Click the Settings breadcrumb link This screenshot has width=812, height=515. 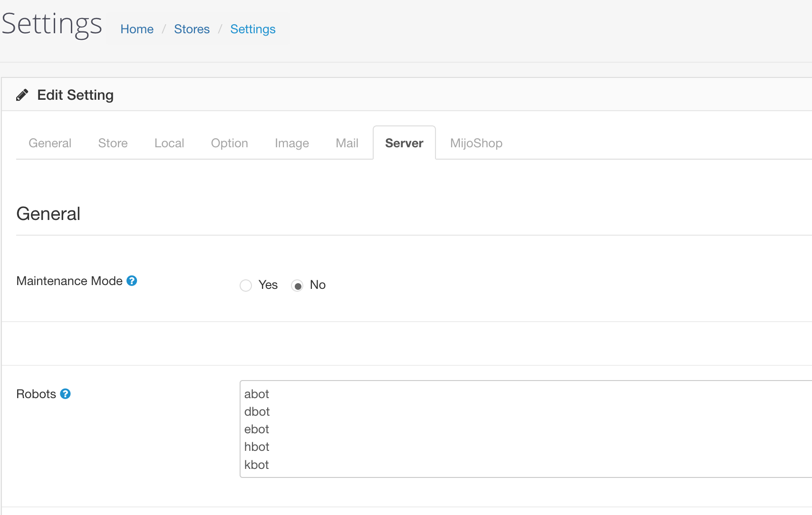click(x=253, y=29)
